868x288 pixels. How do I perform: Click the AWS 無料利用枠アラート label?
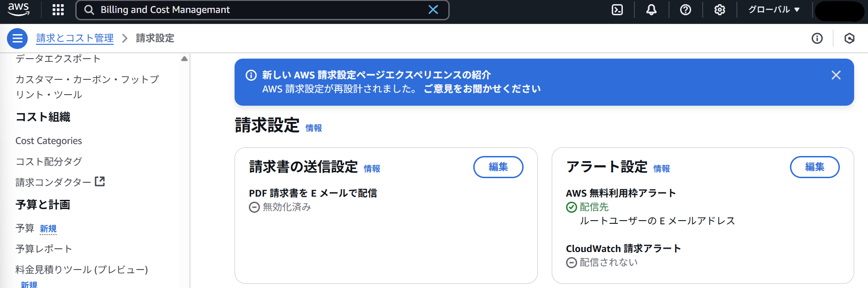[621, 193]
